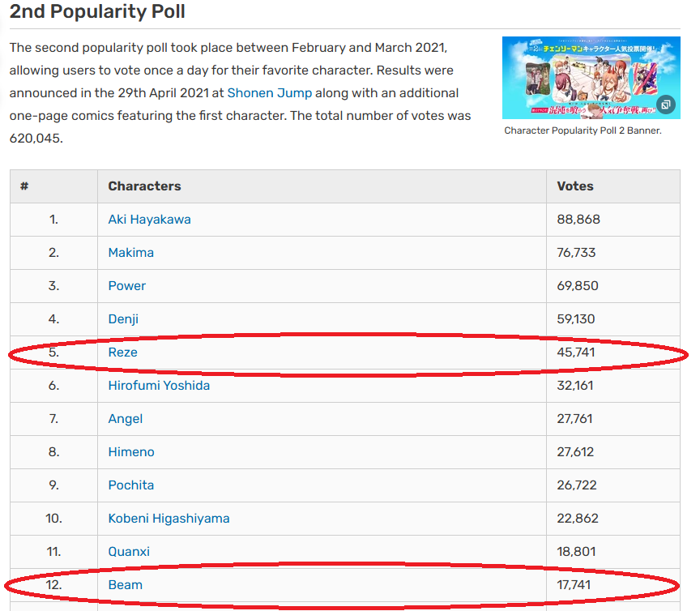This screenshot has width=700, height=611.
Task: Open the Reze character link
Action: [x=122, y=352]
